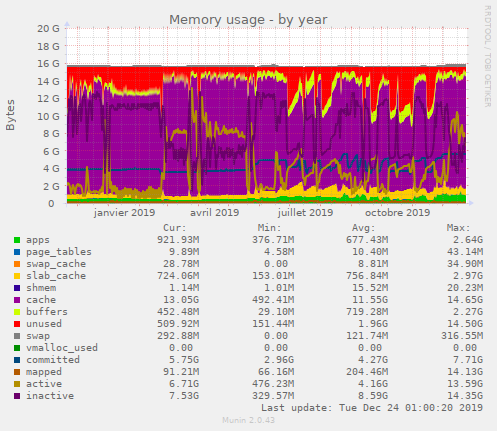Click the chart title 'Memory usage - by year'
Image resolution: width=497 pixels, height=431 pixels.
(x=248, y=20)
